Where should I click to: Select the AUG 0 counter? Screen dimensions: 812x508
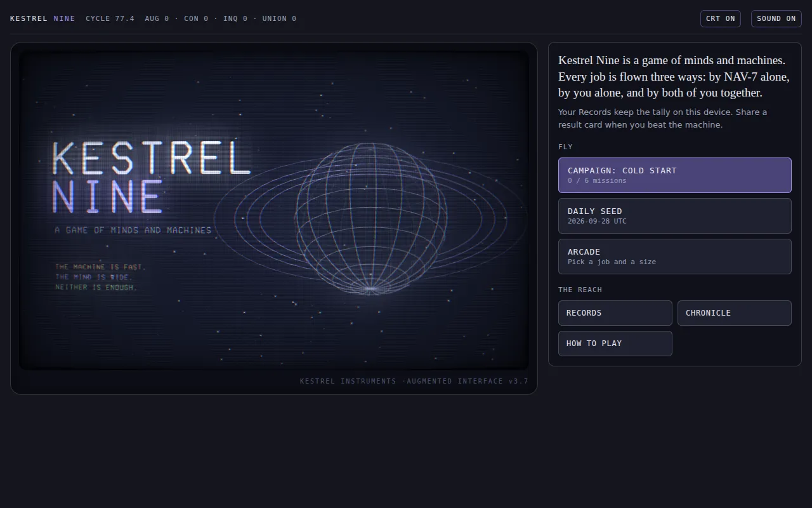[157, 18]
